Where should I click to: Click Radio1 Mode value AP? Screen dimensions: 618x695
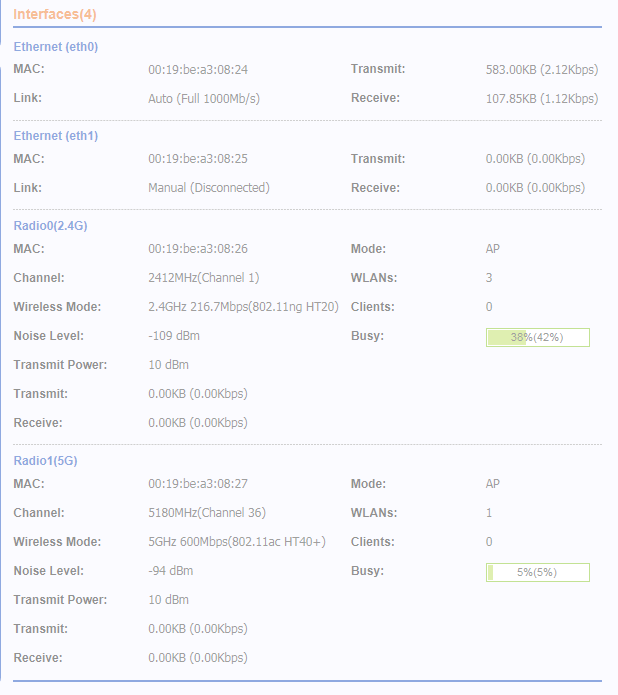point(493,484)
